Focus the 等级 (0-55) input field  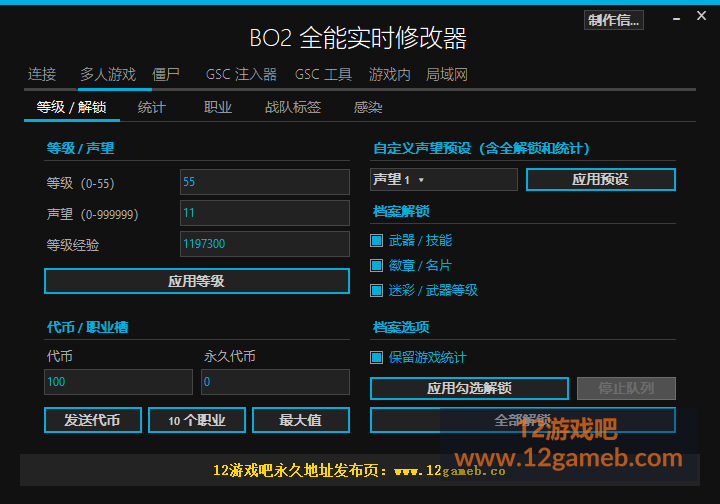(x=264, y=182)
